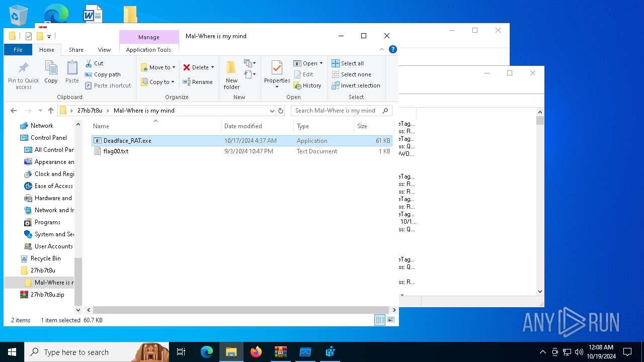Expand the Delete dropdown arrow
The height and width of the screenshot is (362, 644).
pos(212,67)
